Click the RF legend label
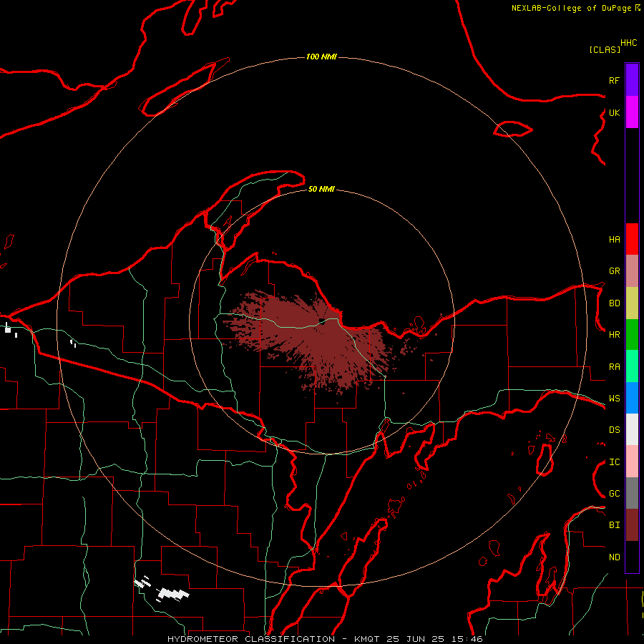 (x=615, y=80)
